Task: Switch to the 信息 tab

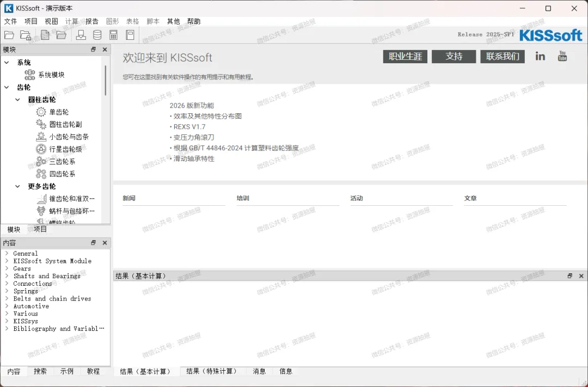Action: pyautogui.click(x=286, y=371)
